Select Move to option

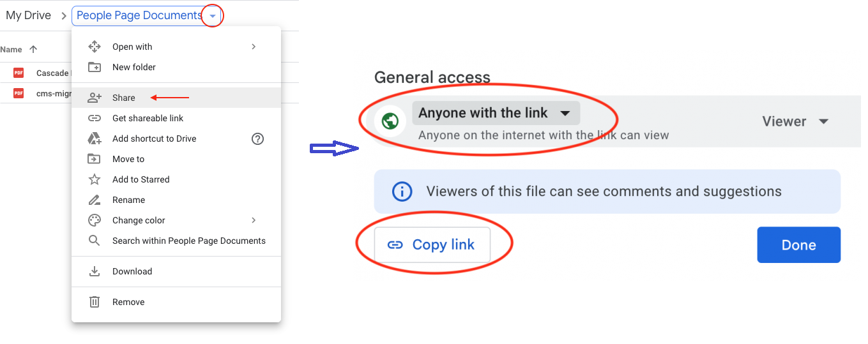[x=176, y=159]
